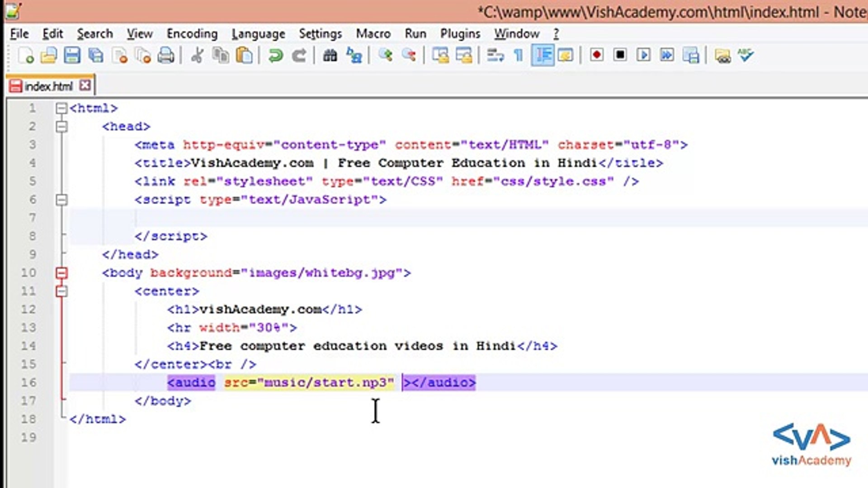Close the index.html tab with X button
Screen dimensions: 868x488
[85, 85]
